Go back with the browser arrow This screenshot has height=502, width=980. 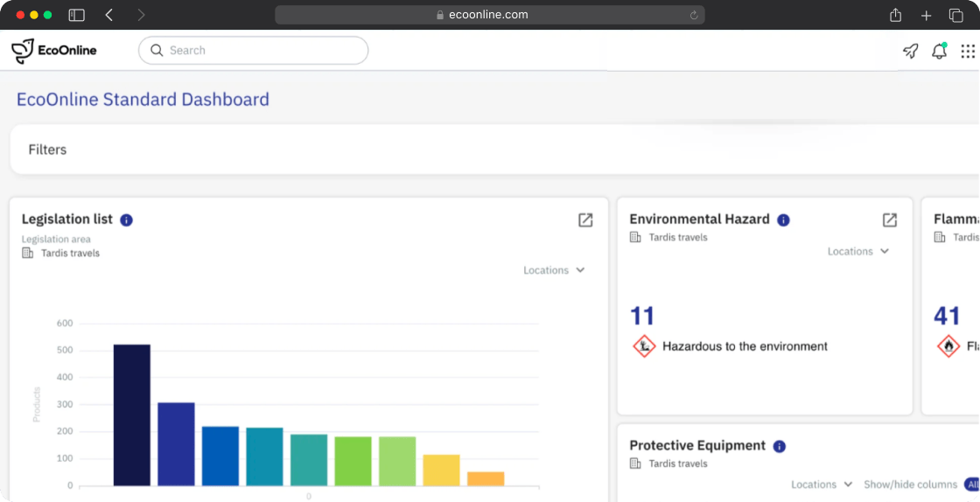point(109,15)
